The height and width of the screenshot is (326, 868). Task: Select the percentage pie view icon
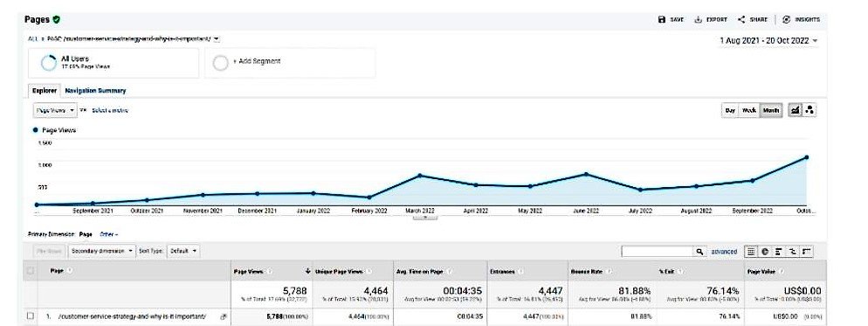tap(765, 252)
